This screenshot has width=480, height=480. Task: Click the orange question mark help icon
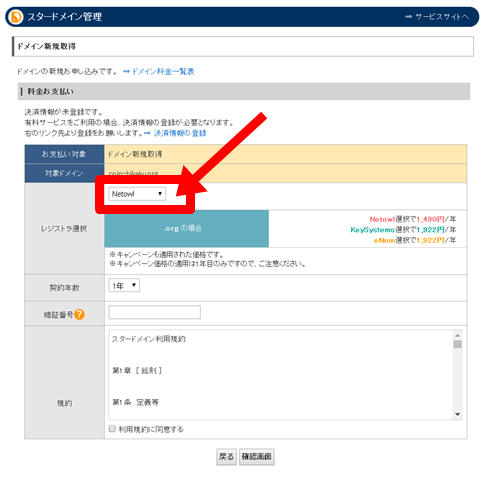(79, 314)
